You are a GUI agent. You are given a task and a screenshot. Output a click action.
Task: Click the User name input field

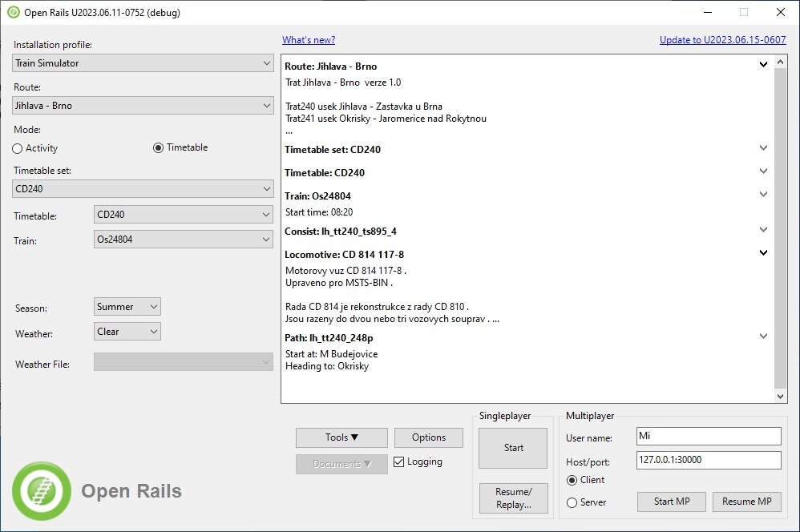708,436
